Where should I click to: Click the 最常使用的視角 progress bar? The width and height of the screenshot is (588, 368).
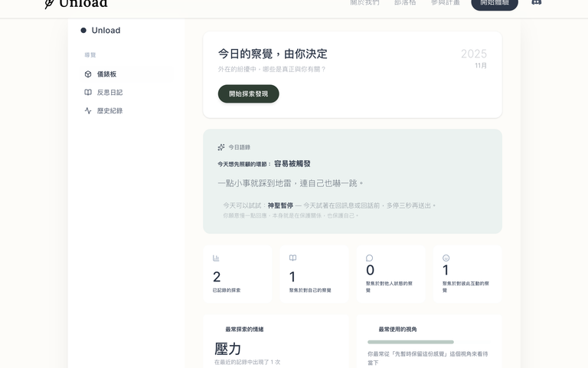click(410, 342)
